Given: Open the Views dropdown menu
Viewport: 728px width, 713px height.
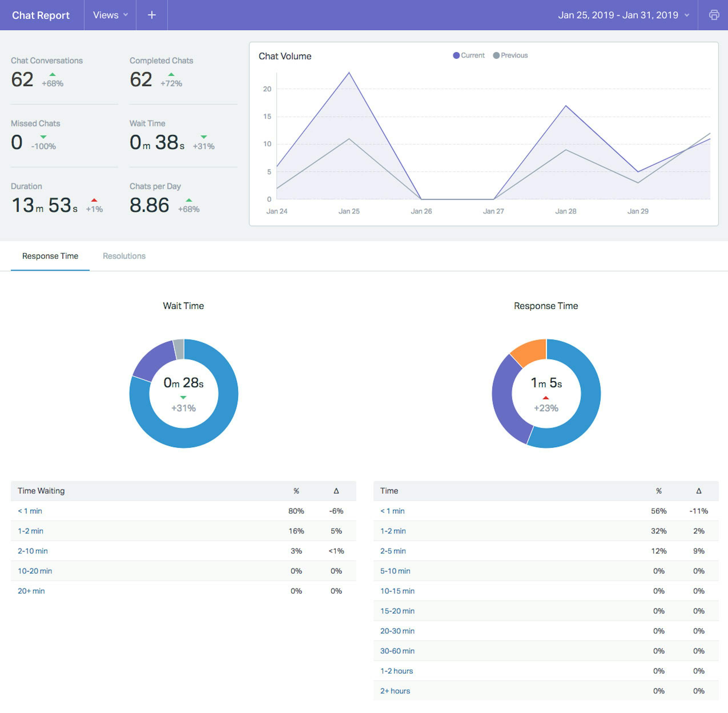Looking at the screenshot, I should [110, 15].
